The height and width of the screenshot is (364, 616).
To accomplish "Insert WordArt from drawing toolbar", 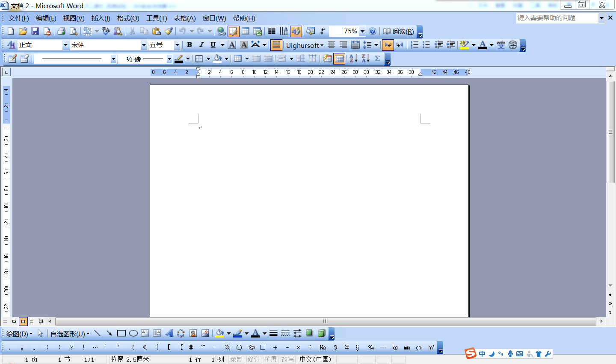I will 169,333.
